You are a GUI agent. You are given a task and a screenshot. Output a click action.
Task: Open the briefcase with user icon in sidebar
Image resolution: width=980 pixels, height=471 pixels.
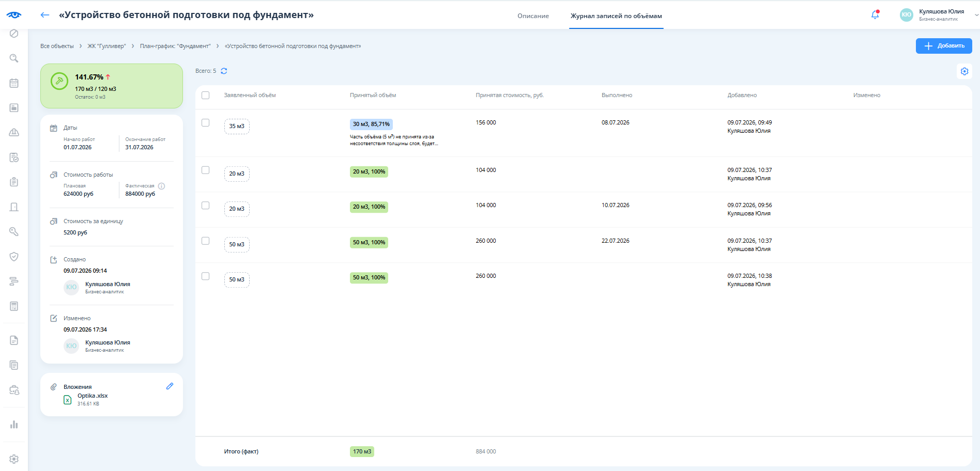coord(14,390)
